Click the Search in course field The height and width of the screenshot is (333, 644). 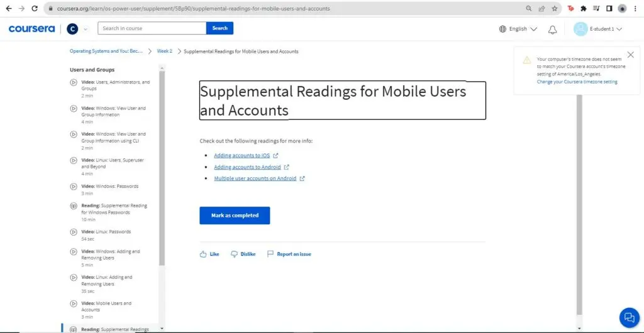152,28
